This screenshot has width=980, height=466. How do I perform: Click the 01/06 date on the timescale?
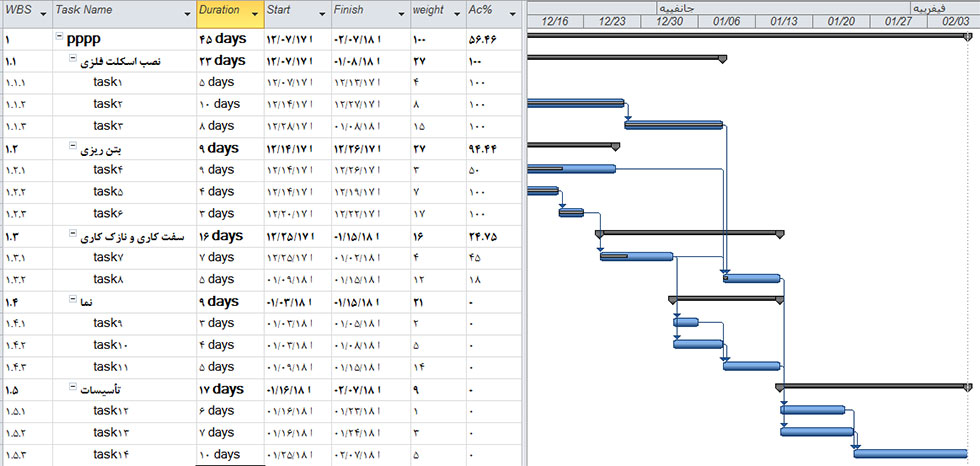(727, 21)
